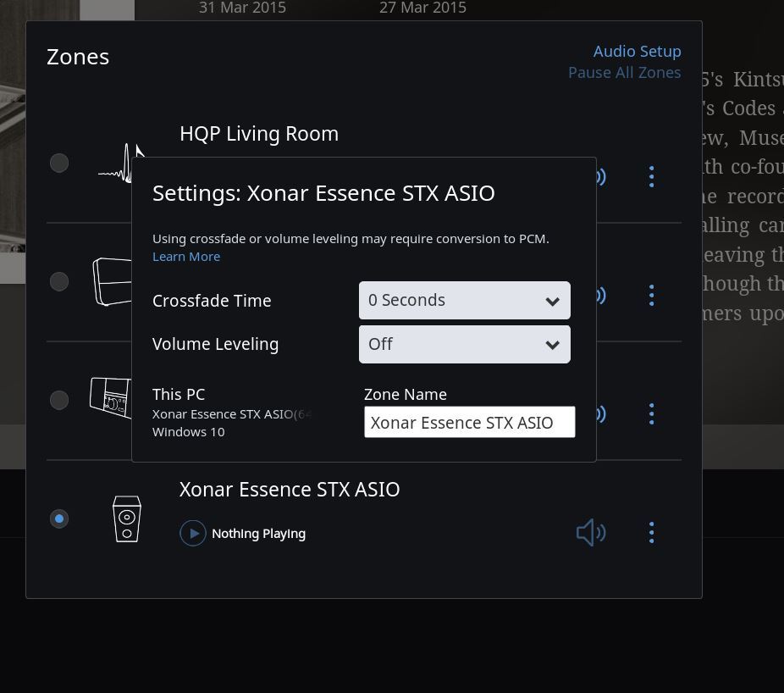Select the third zone radio button

point(59,400)
